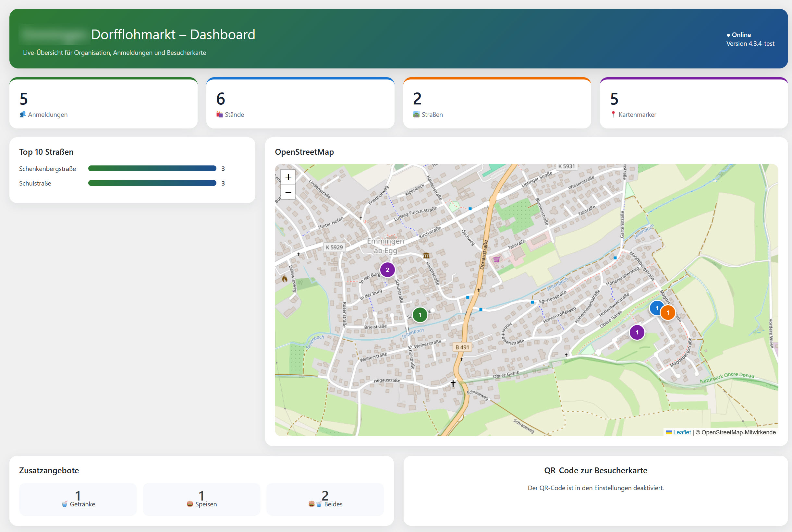Click the Getränke drink cup icon
The image size is (792, 532).
tap(65, 504)
